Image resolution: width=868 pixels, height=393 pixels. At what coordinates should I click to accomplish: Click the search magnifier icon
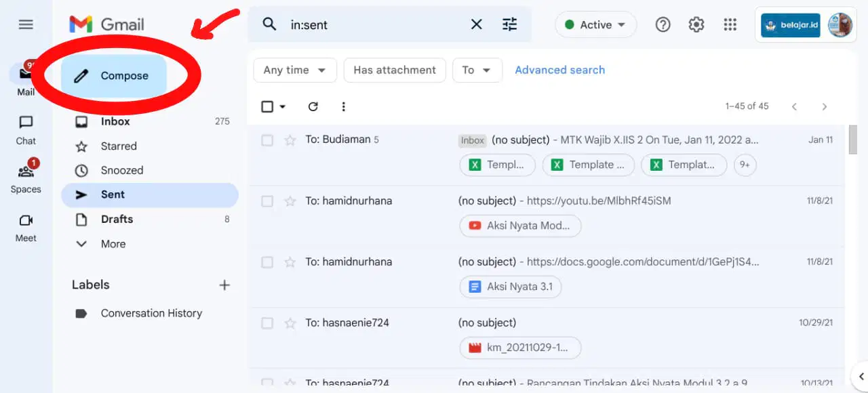pyautogui.click(x=269, y=24)
